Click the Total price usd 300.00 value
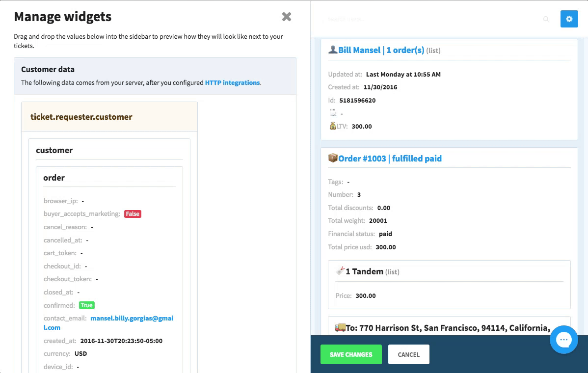 [x=385, y=247]
